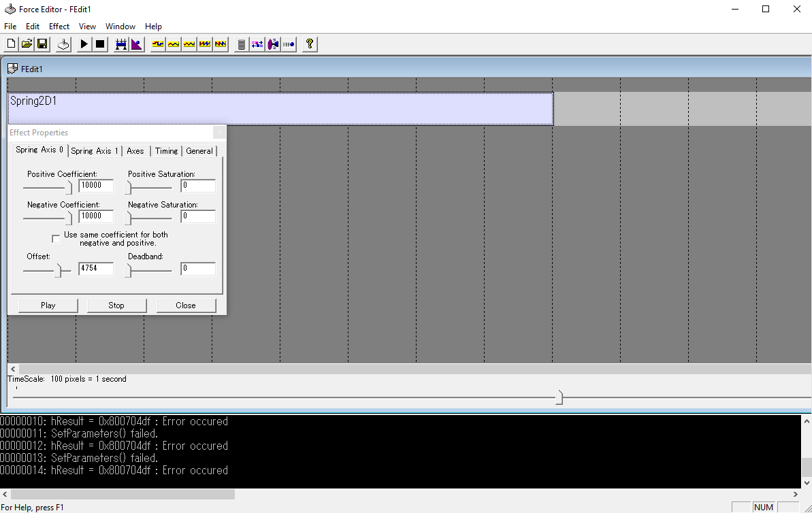Play the effect from the toolbar

[x=84, y=44]
